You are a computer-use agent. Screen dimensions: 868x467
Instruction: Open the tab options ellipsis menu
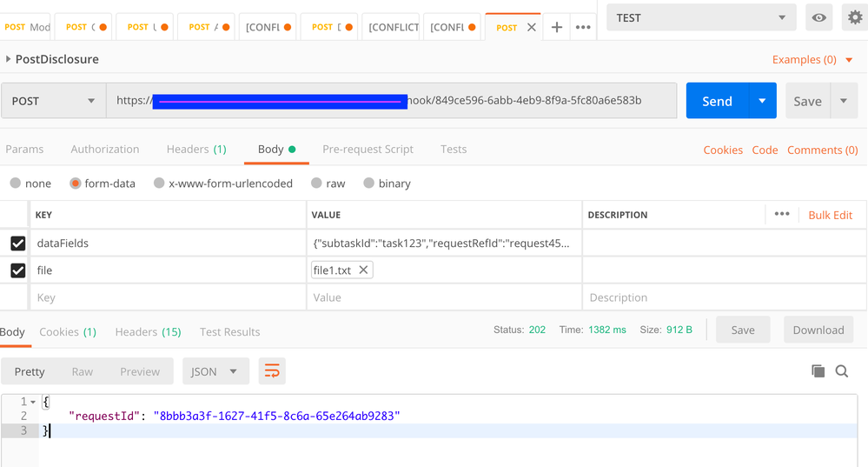(583, 27)
